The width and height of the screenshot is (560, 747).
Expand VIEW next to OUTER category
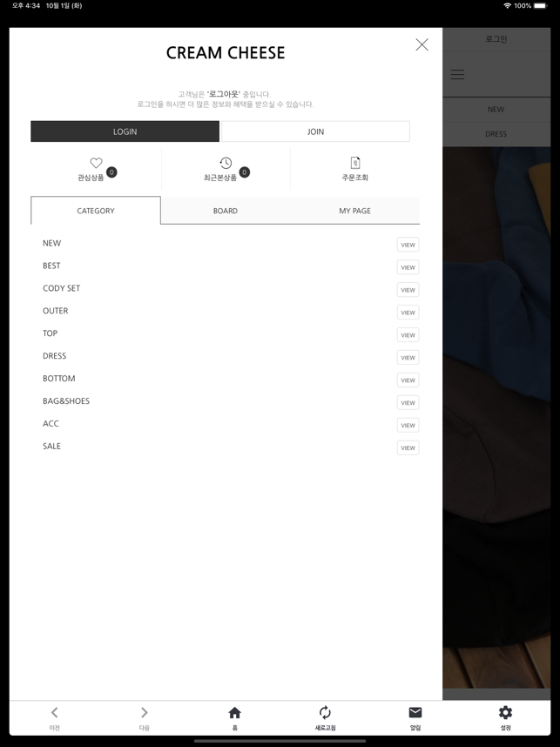(x=408, y=313)
